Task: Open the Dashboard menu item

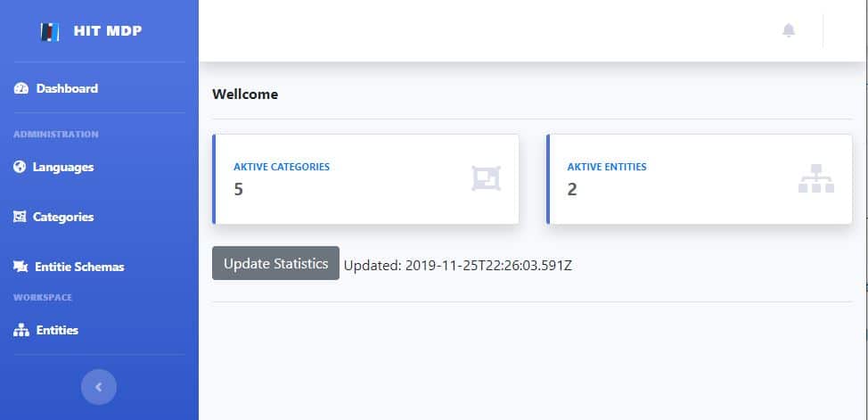Action: 56,88
